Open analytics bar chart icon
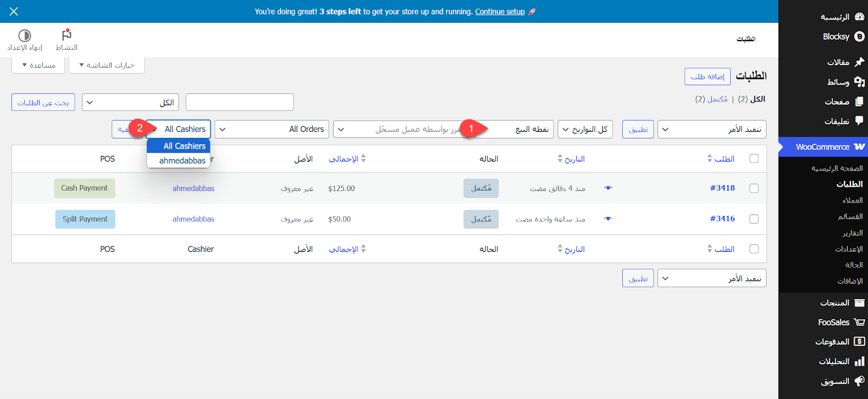 859,361
